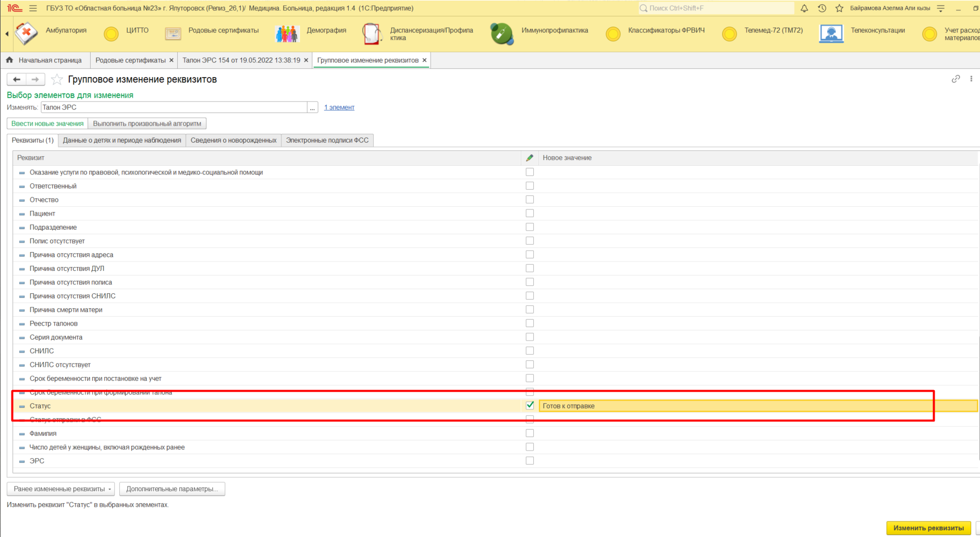Viewport: 980px width, 537px height.
Task: Open selection ellipsis next to Талон ЭРС
Action: [312, 107]
